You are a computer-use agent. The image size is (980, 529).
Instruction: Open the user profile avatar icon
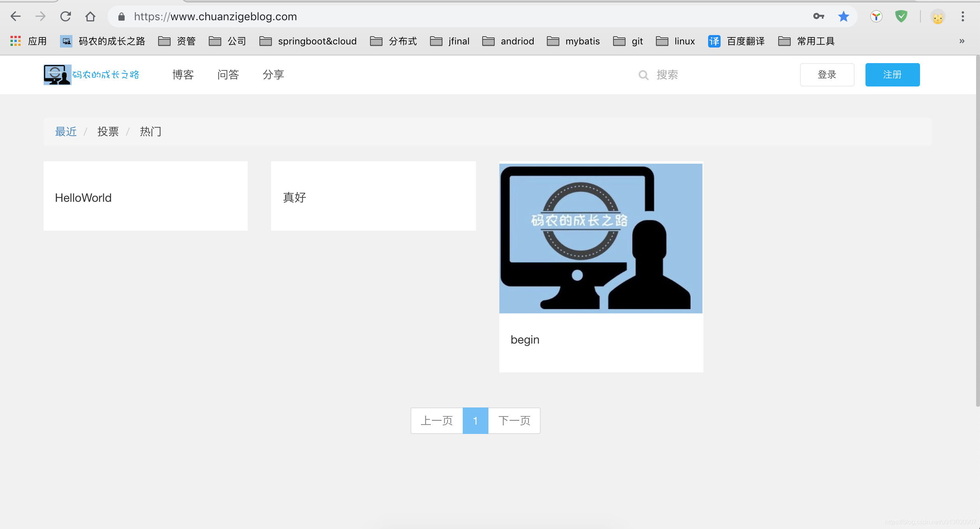coord(938,17)
